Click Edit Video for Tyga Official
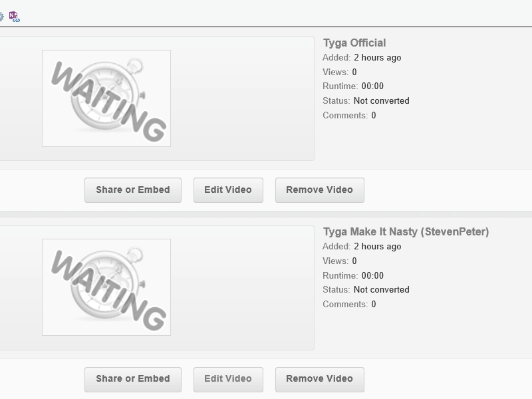Image resolution: width=532 pixels, height=399 pixels. (228, 190)
